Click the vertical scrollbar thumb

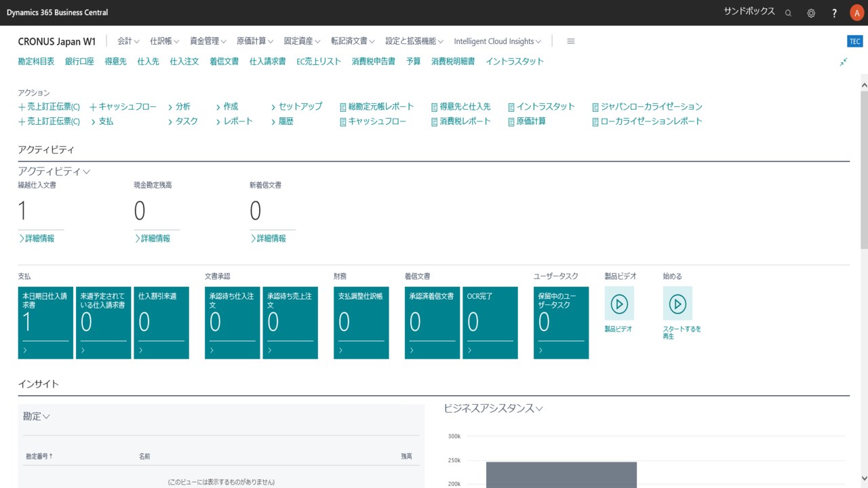(863, 169)
